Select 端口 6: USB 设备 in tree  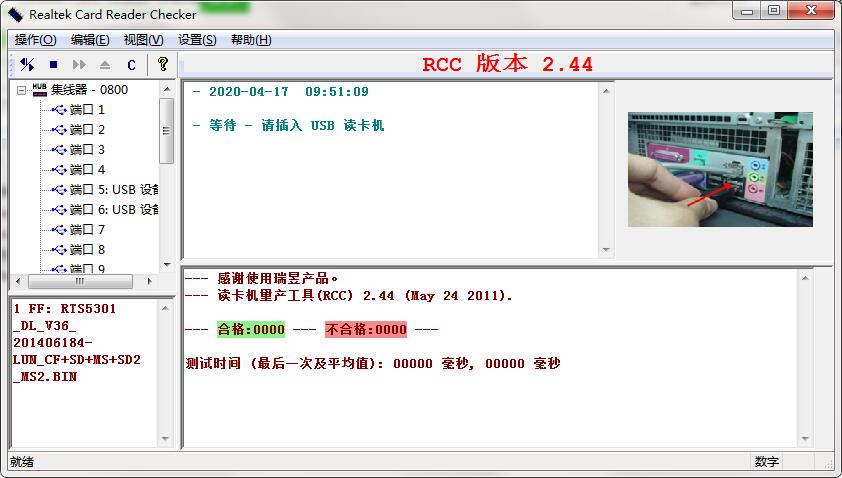(x=114, y=209)
